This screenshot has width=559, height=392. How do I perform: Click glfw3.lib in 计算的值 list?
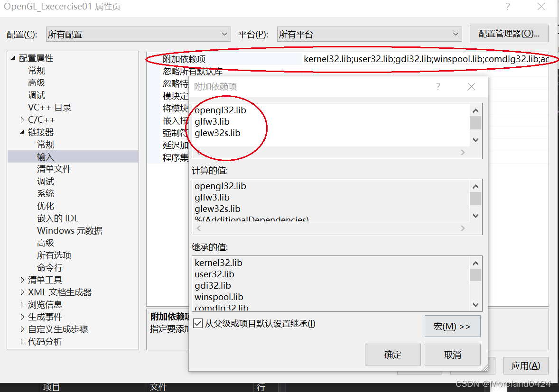coord(212,197)
